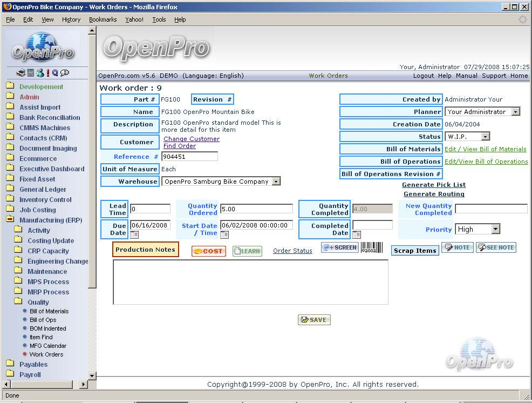This screenshot has height=403, width=532.
Task: Open the Status dropdown showing W.I.P.
Action: point(485,137)
